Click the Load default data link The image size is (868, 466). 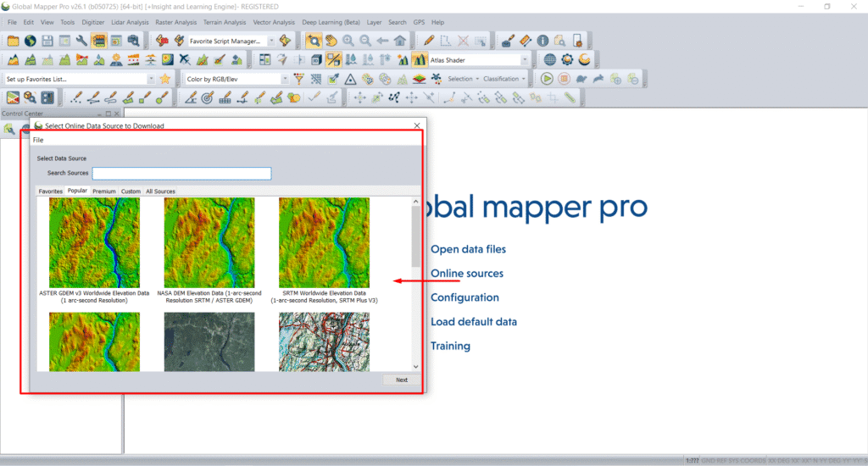point(473,322)
